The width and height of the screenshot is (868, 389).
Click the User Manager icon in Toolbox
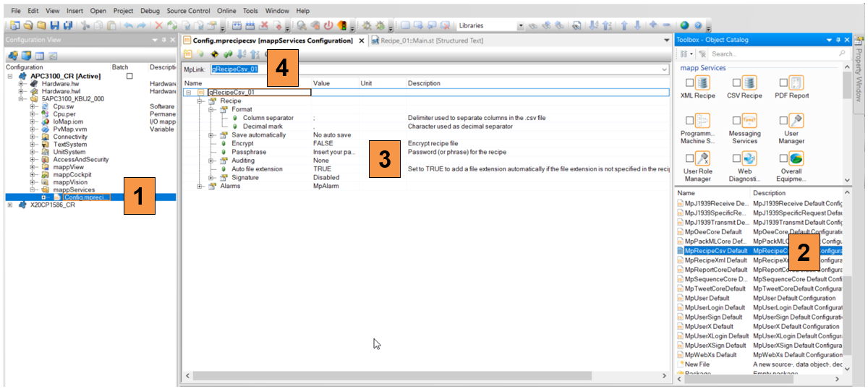[x=796, y=121]
